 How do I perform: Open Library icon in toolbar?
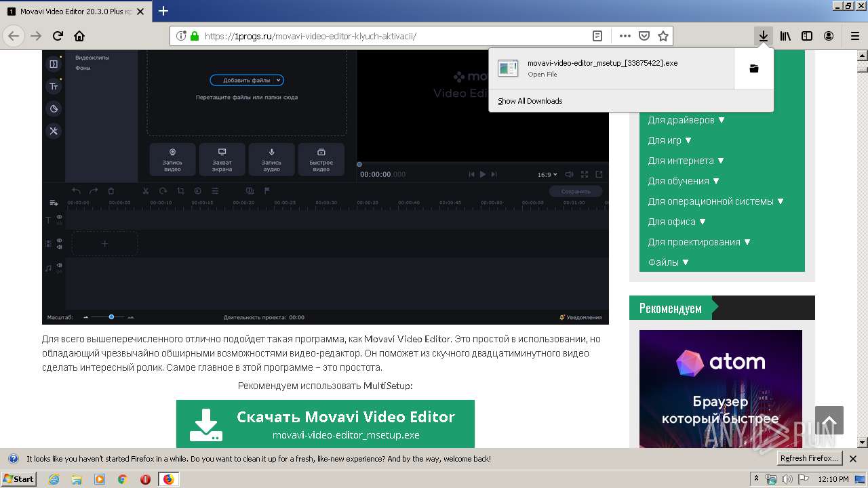[x=785, y=36]
